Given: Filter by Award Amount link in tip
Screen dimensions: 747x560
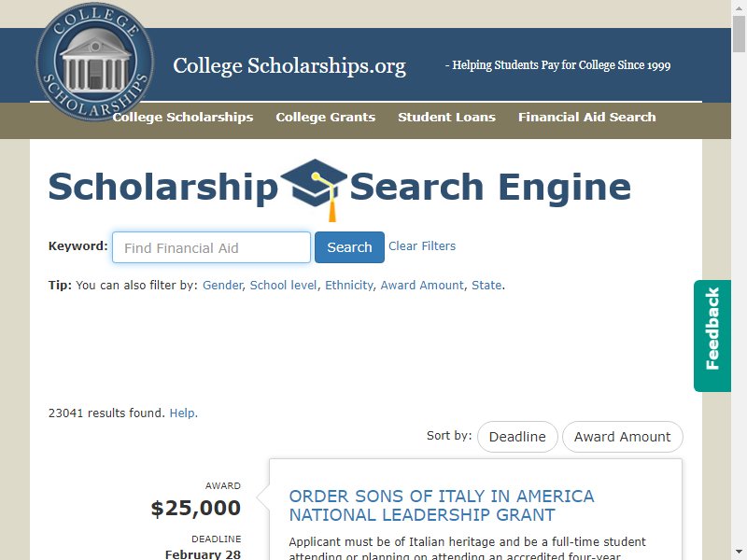Looking at the screenshot, I should coord(422,286).
